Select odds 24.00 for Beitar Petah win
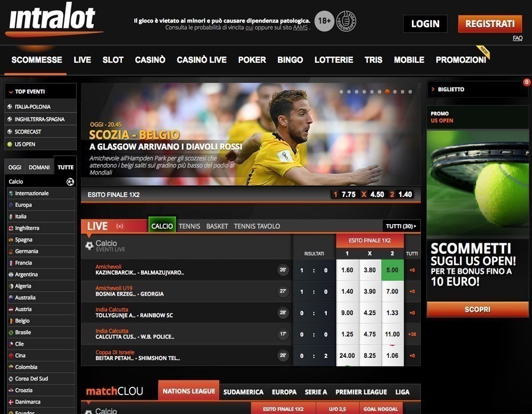This screenshot has height=414, width=532. tap(348, 355)
